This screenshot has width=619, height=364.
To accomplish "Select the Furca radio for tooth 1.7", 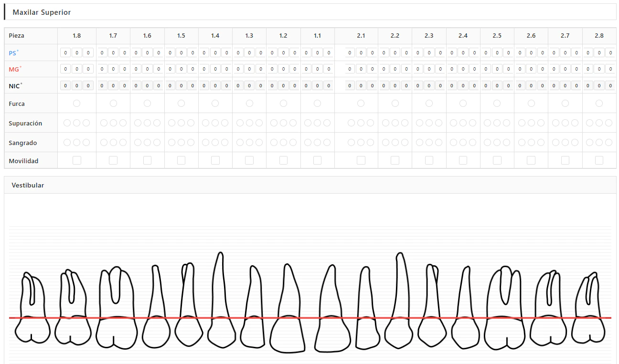I will pos(113,103).
